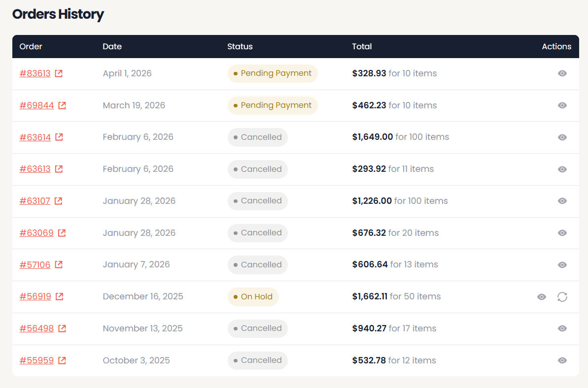Click total $532.78 for 12 items
588x388 pixels.
point(394,360)
